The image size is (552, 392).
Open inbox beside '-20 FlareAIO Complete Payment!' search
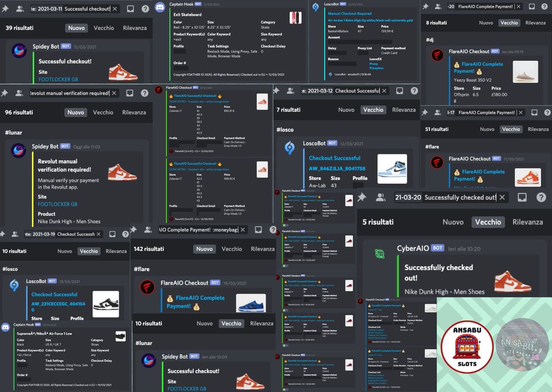[533, 6]
